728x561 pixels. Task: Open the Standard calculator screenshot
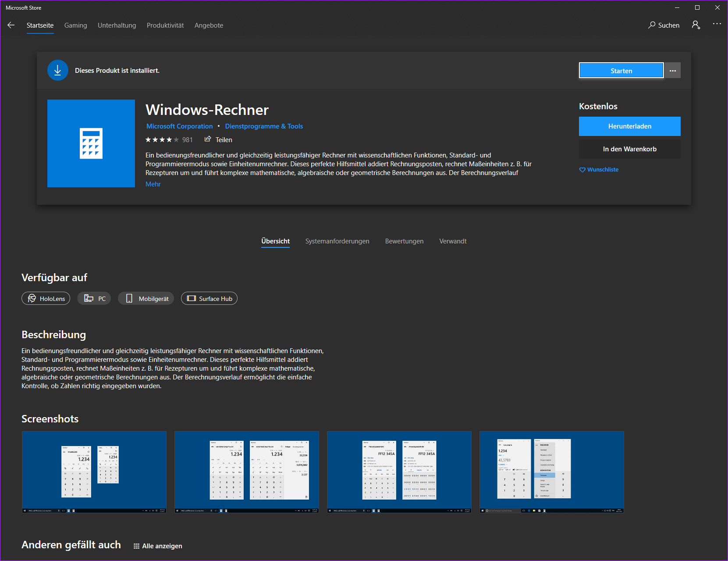coord(94,472)
